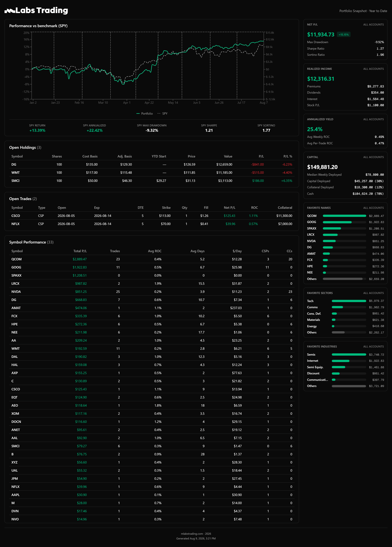Click the Total P/L column header
The width and height of the screenshot is (392, 547).
click(x=80, y=251)
